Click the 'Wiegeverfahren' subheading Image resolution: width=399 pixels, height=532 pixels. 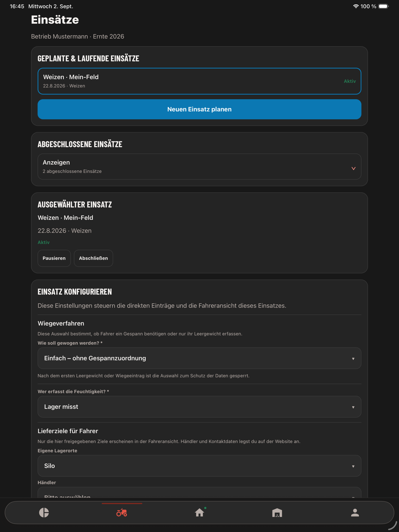point(61,323)
